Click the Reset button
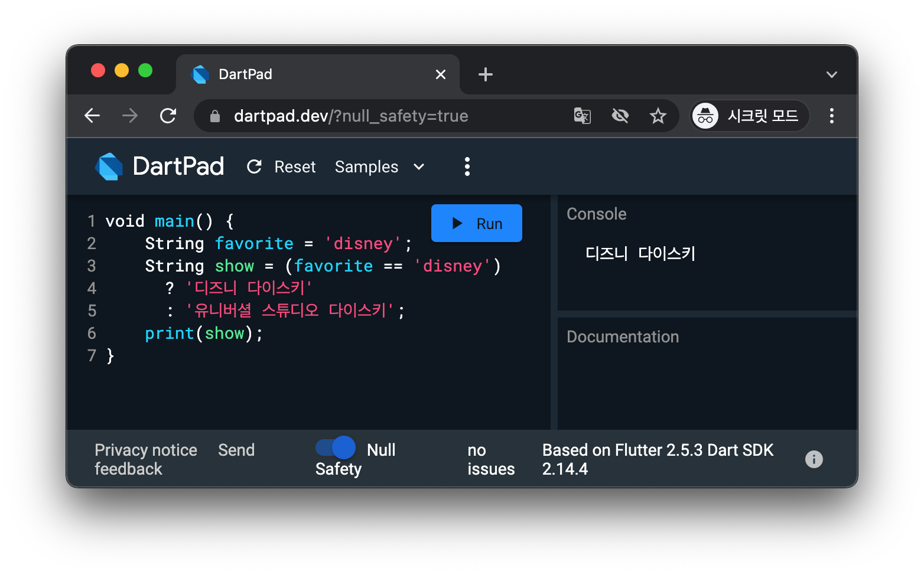The image size is (924, 575). point(282,167)
